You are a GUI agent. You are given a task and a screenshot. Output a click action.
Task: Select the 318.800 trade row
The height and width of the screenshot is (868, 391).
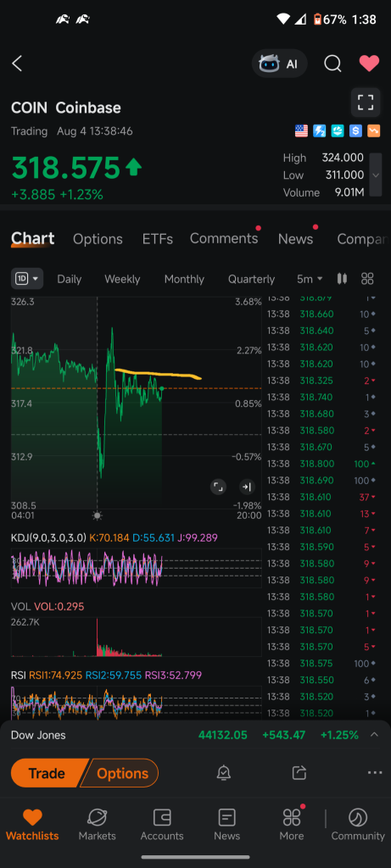[322, 464]
